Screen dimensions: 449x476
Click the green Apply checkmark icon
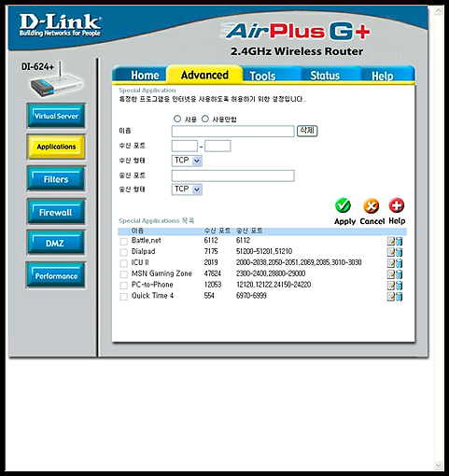click(343, 205)
